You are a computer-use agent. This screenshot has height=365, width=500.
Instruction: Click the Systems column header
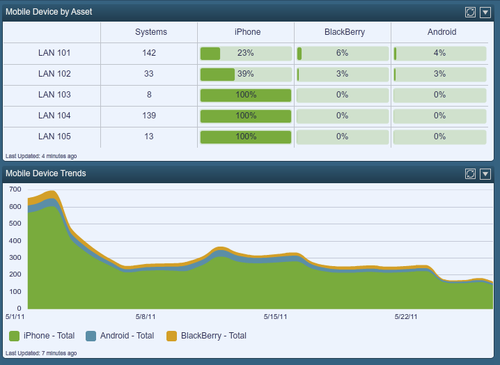point(151,32)
